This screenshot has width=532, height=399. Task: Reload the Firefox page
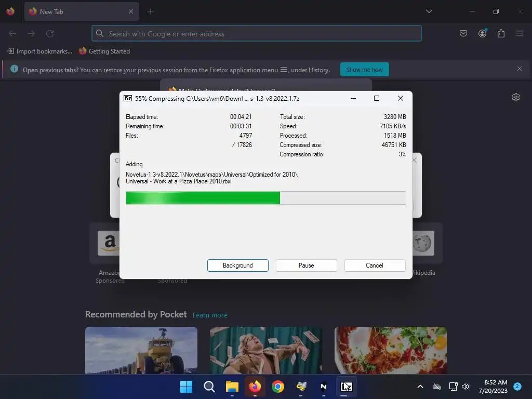(50, 34)
